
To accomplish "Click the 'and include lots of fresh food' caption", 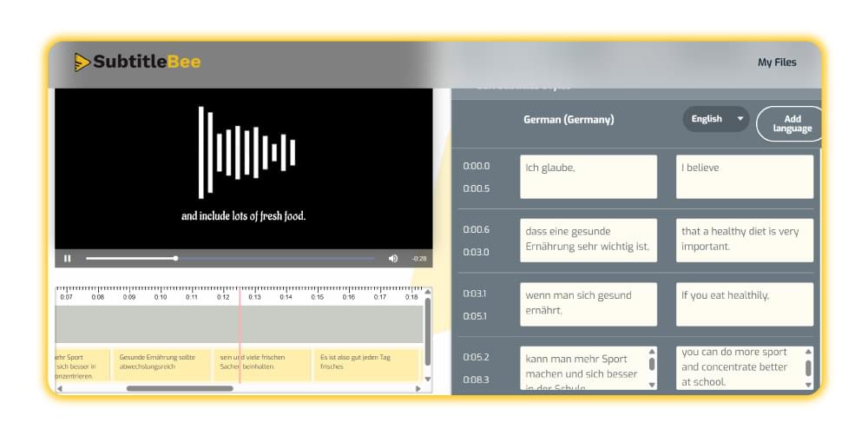I will tap(244, 216).
